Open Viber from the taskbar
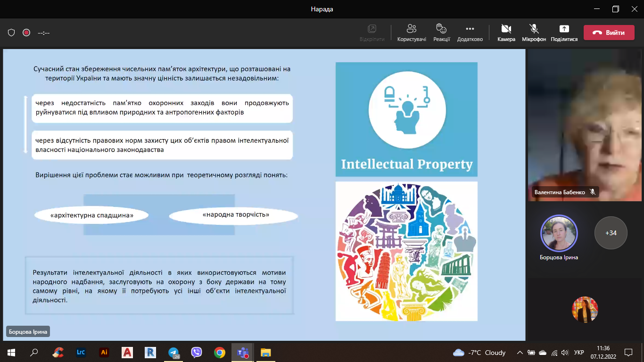This screenshot has height=362, width=644. click(197, 352)
